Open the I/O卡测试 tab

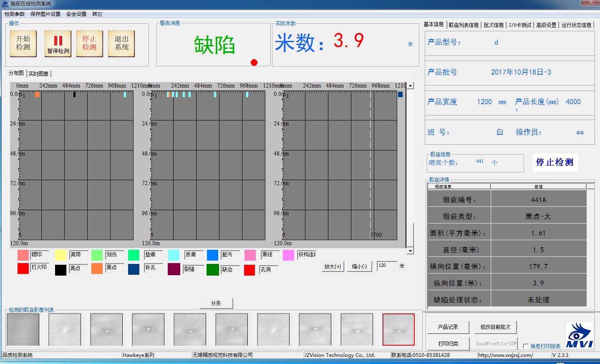click(x=519, y=25)
